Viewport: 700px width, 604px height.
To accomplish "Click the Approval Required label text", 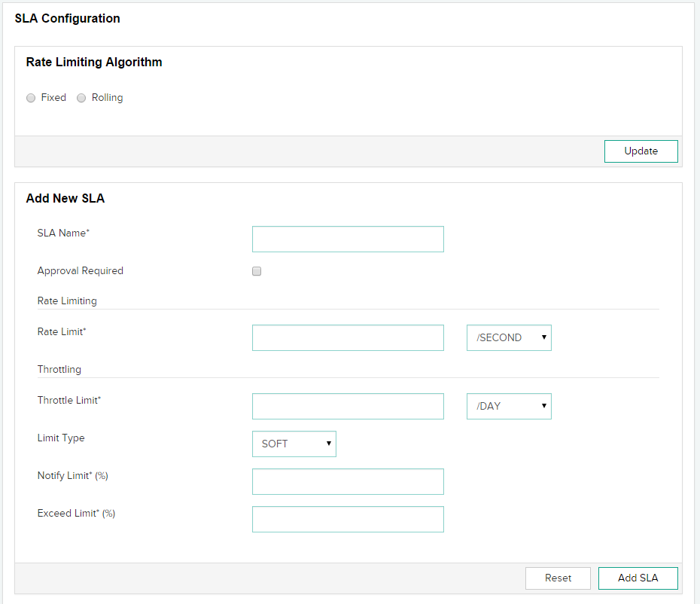I will tap(81, 270).
